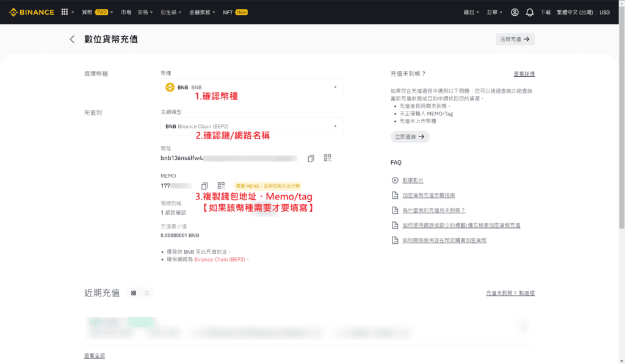This screenshot has height=364, width=625.
Task: Click the 法幣充值 button
Action: click(515, 39)
